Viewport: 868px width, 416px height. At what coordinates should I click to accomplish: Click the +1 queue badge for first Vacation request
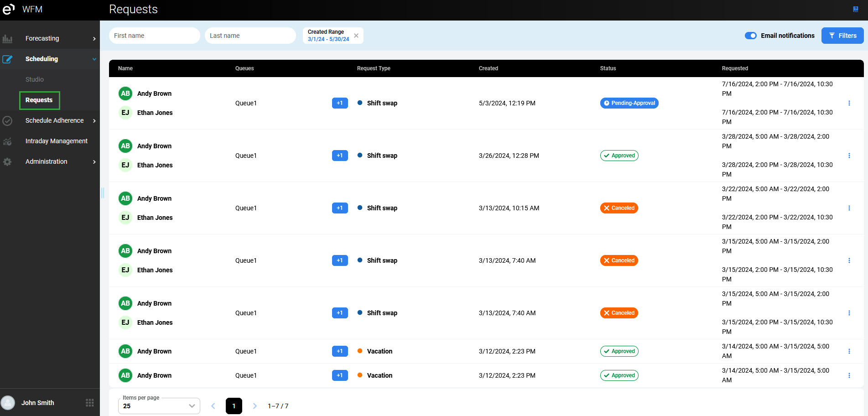pyautogui.click(x=340, y=351)
